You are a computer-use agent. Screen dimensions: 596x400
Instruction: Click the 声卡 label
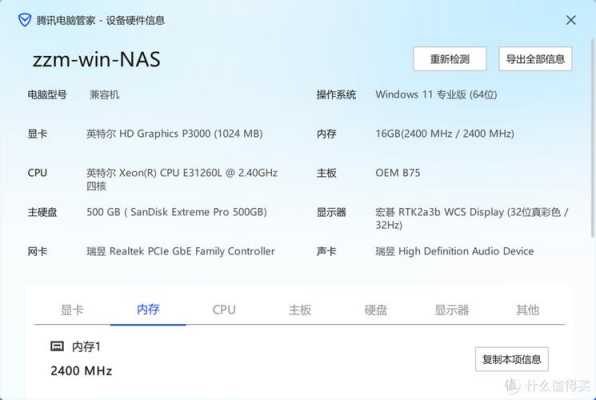pyautogui.click(x=327, y=251)
